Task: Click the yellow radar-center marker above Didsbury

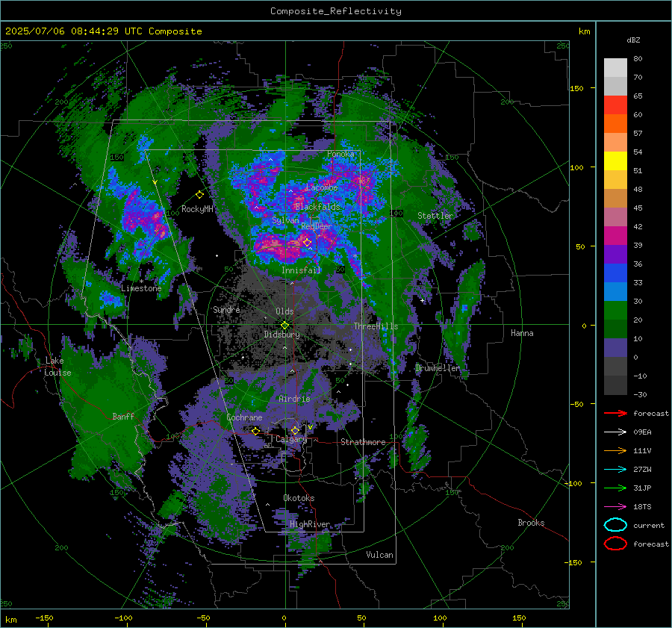Action: pyautogui.click(x=284, y=326)
